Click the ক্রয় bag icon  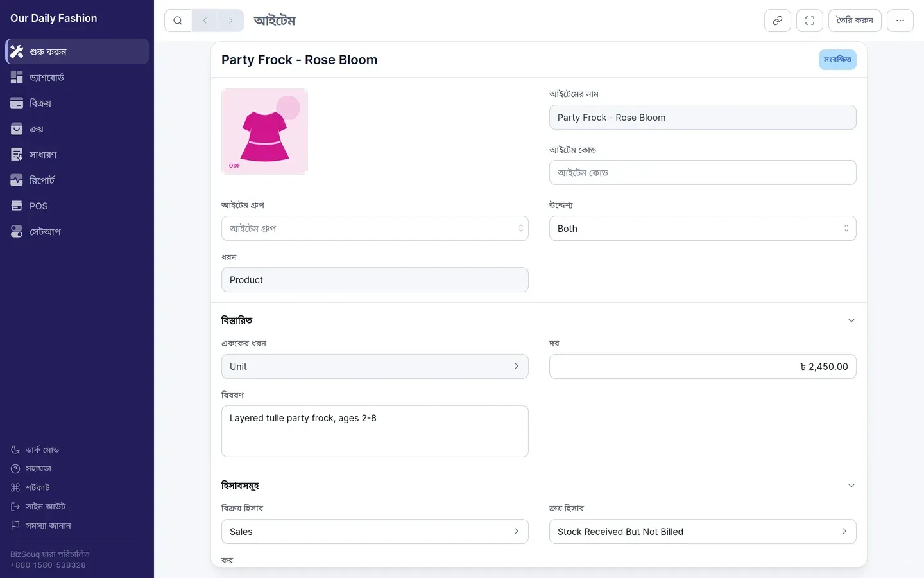click(x=17, y=128)
